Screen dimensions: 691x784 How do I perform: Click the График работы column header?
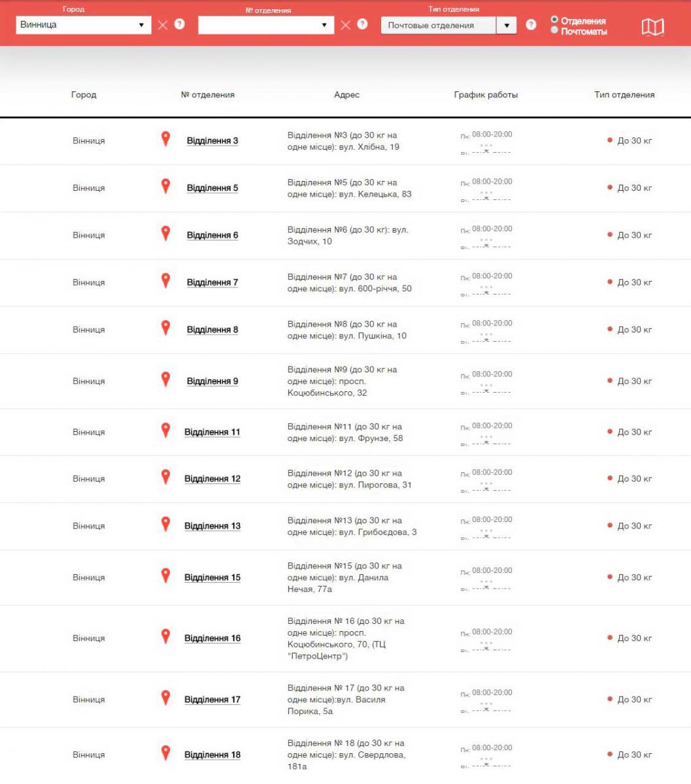[x=486, y=95]
